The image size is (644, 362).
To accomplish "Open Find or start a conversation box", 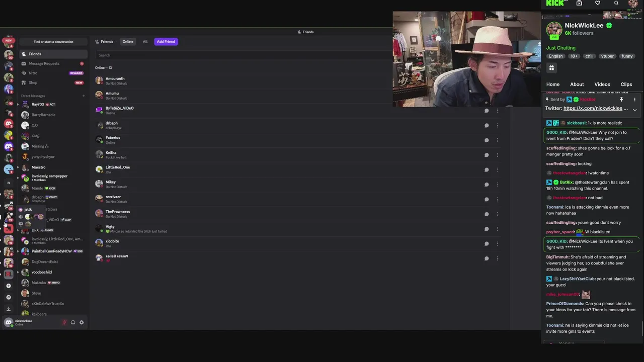I will click(x=53, y=42).
